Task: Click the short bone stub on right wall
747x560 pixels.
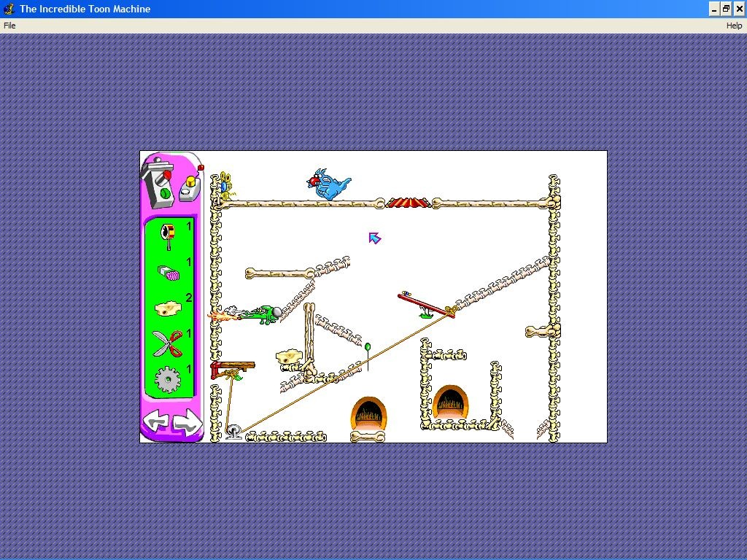Action: [542, 331]
